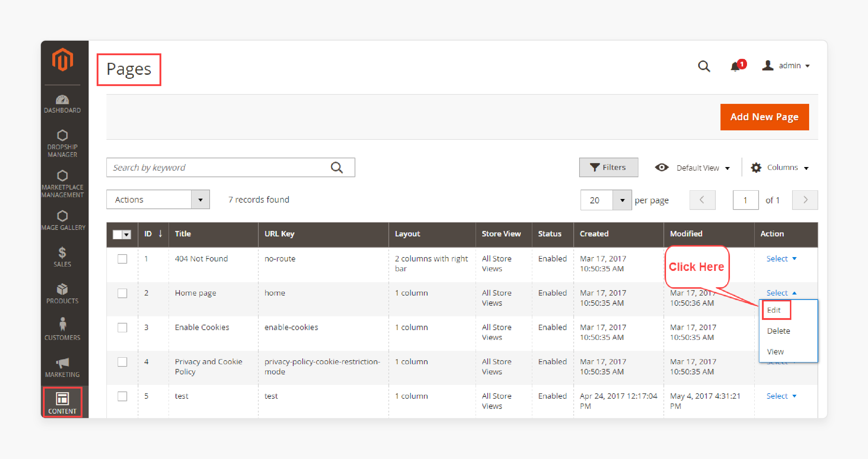
Task: Check the test row checkbox
Action: tap(122, 396)
